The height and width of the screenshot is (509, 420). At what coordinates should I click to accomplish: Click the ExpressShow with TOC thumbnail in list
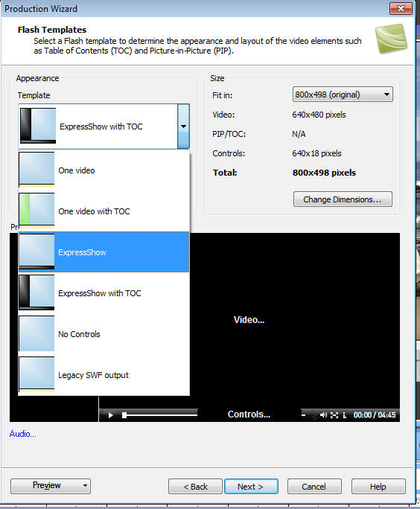tap(36, 292)
